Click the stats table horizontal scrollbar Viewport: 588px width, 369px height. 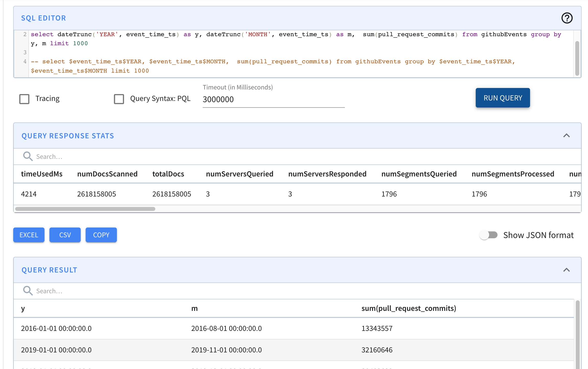(85, 209)
